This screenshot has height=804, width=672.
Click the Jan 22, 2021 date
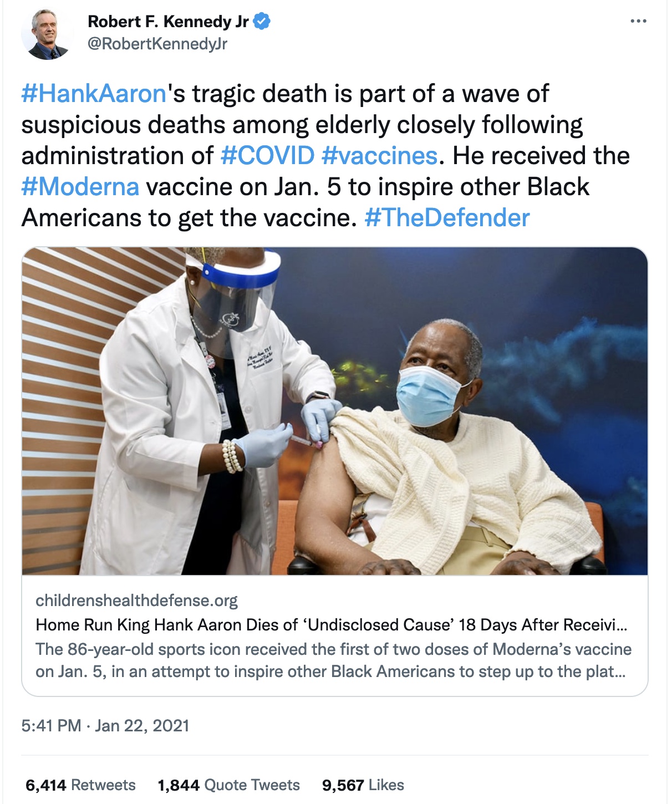(142, 726)
